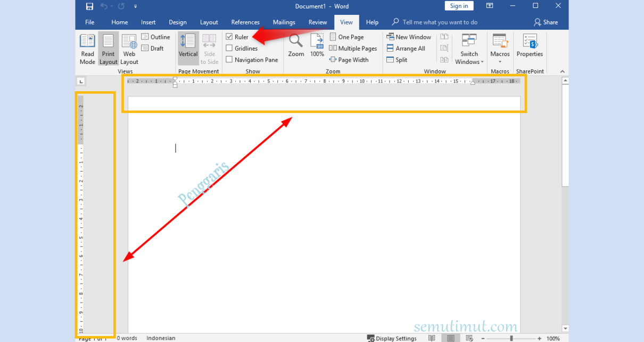This screenshot has height=342, width=644.
Task: Click the tab selector at ruler corner
Action: pos(81,82)
